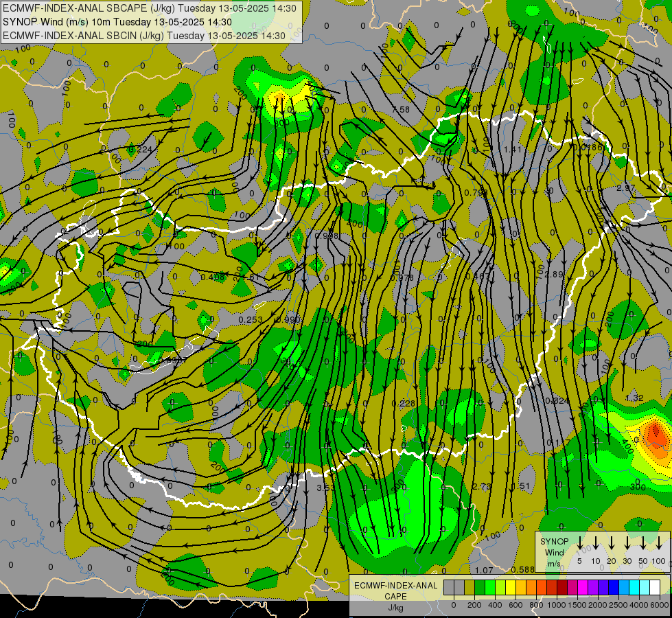Click the 1.32 wind value on map
Viewport: 672px width, 618px height.
tap(634, 398)
